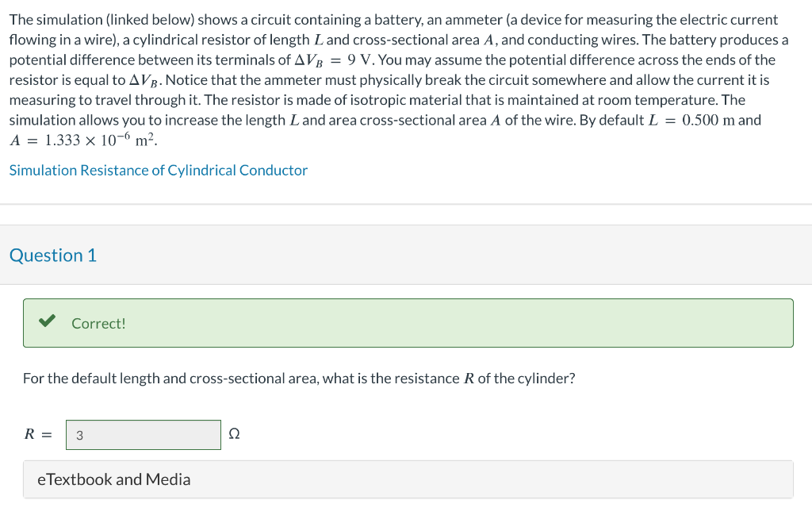Viewport: 812px width, 523px height.
Task: Click the ΔV_B = 9 V equation
Action: (336, 60)
